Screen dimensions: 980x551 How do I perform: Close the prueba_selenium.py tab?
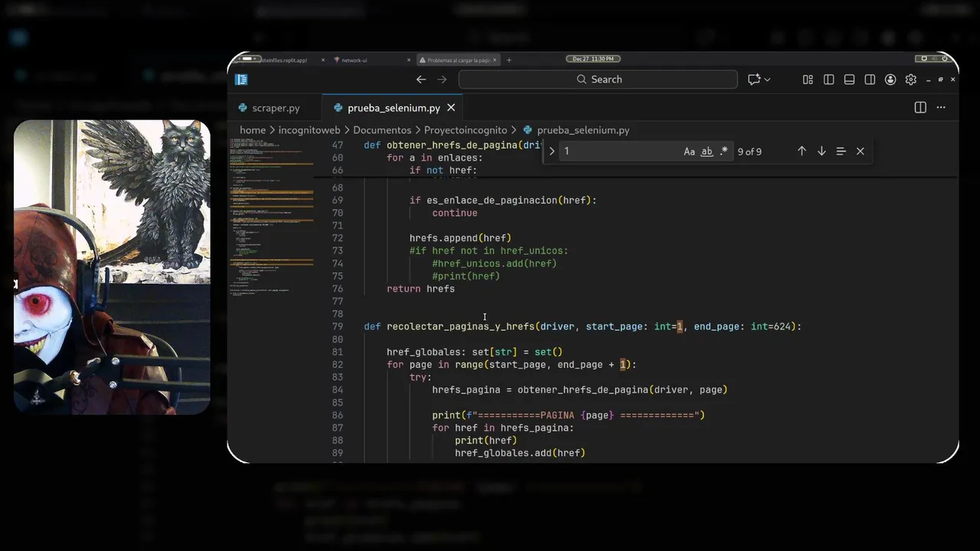tap(451, 108)
